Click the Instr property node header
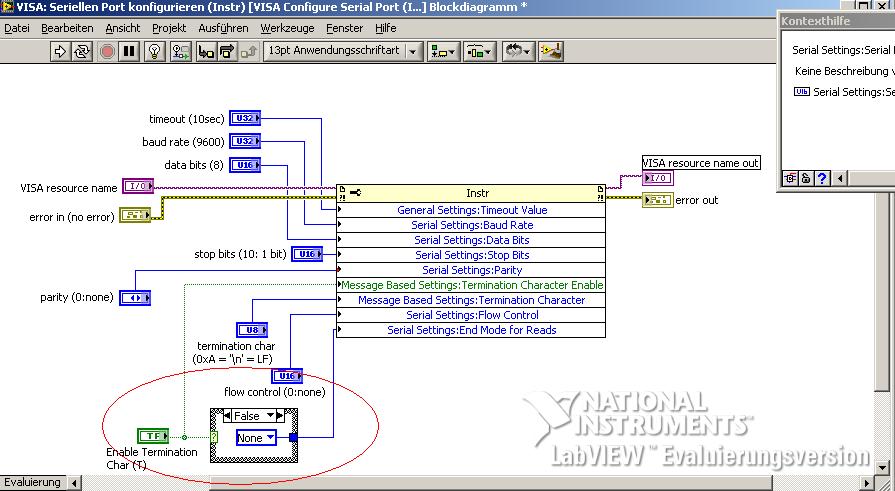 tap(471, 194)
